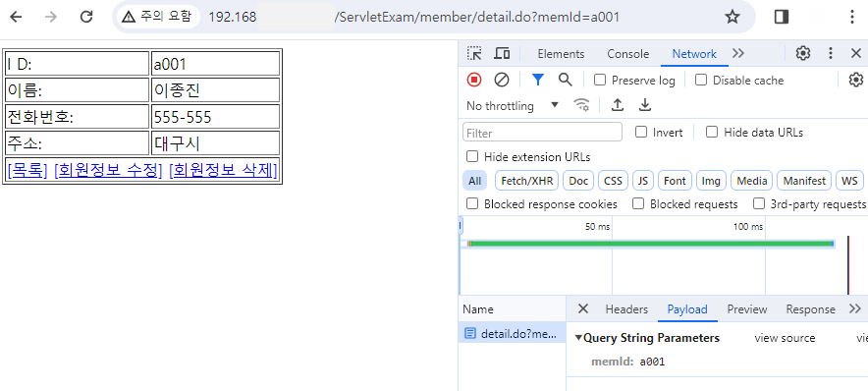Screen dimensions: 868x391
Task: Toggle the network filter funnel icon
Action: click(537, 81)
